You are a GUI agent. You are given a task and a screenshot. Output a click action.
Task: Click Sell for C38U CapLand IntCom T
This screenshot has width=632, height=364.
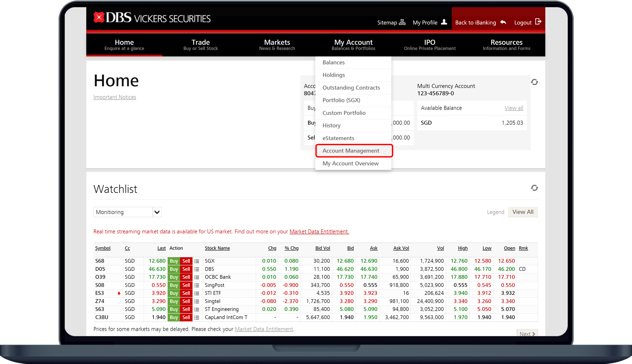(186, 318)
